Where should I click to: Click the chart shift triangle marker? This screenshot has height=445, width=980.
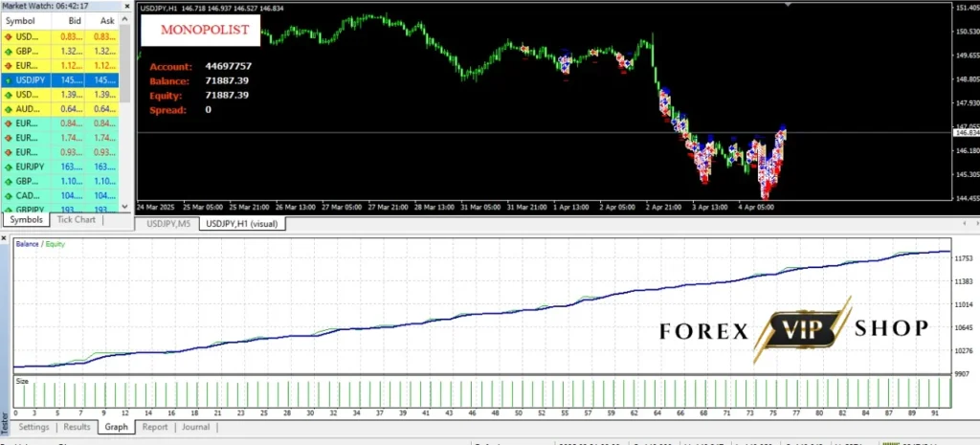[787, 4]
